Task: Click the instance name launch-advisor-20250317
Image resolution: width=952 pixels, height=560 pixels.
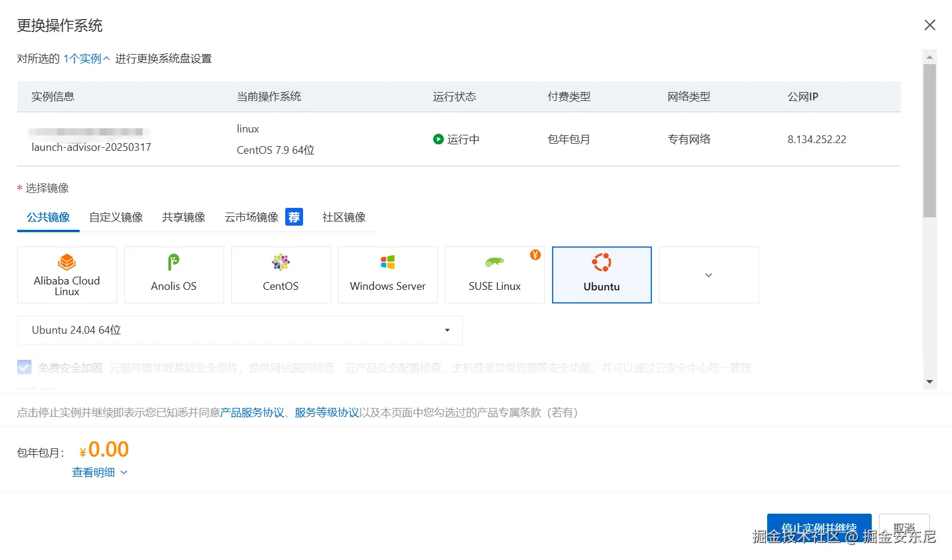Action: (92, 147)
